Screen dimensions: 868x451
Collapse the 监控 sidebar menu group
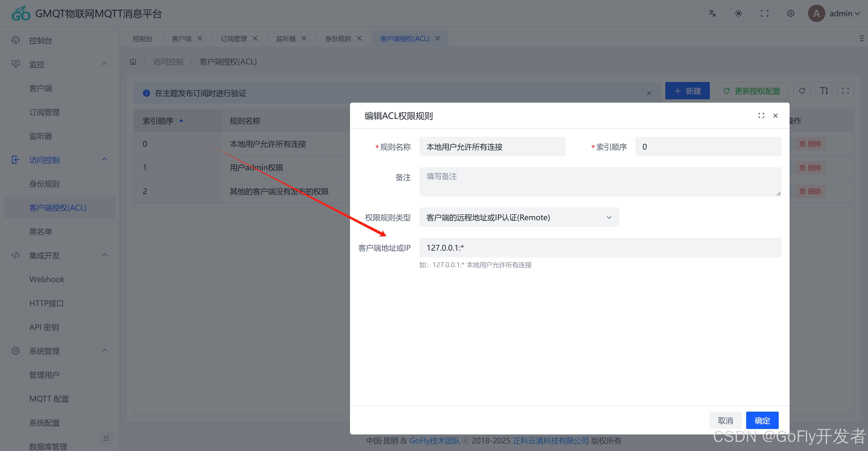click(104, 64)
